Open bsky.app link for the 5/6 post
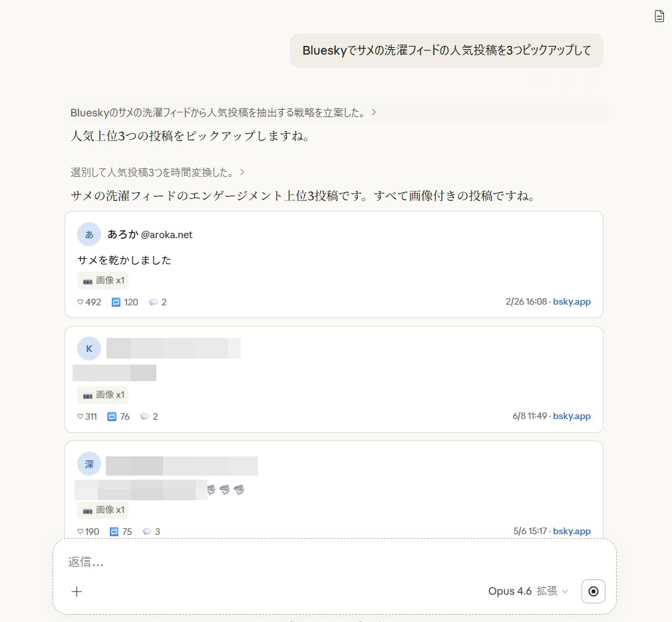Viewport: 672px width, 622px height. [572, 531]
